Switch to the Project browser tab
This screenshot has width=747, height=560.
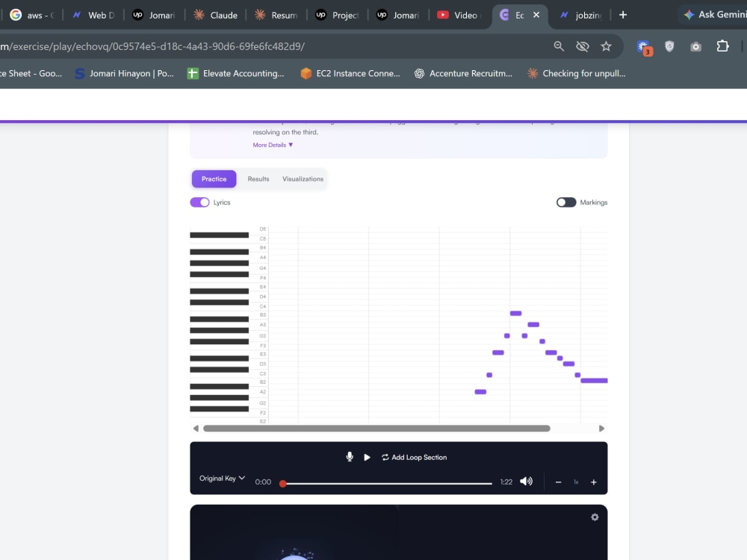(x=338, y=15)
